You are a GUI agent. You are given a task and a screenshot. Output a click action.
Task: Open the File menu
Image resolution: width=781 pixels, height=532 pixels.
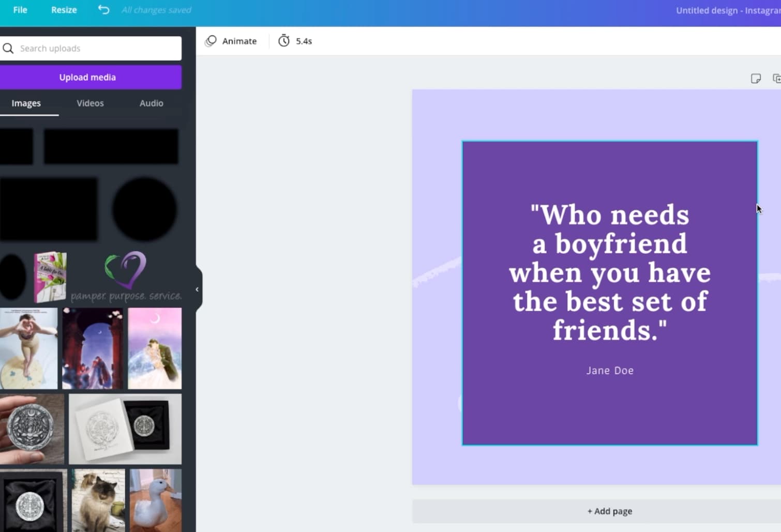(20, 9)
